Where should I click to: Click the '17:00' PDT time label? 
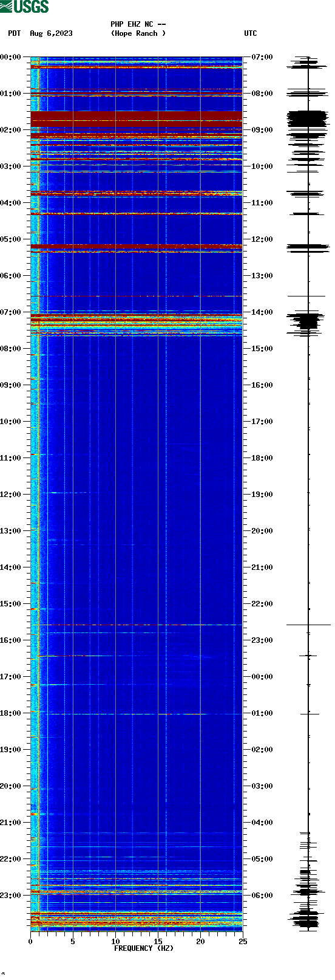point(10,677)
